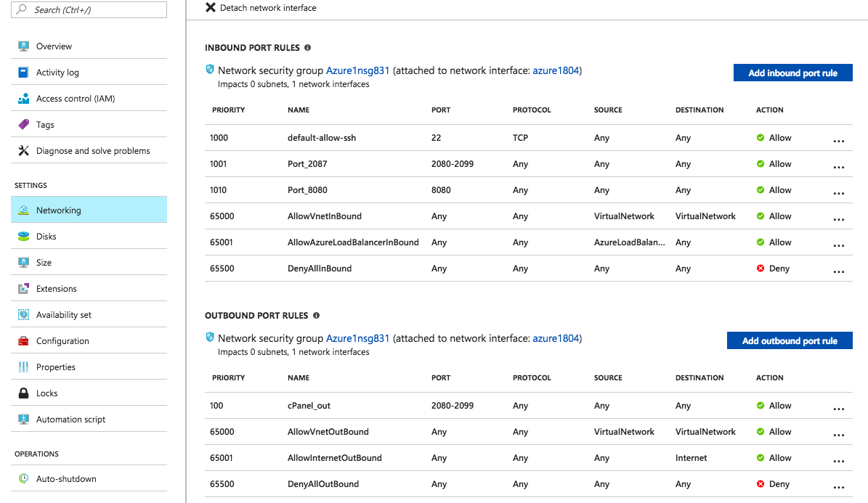This screenshot has height=503, width=868.
Task: Click the Disks icon in Settings
Action: click(x=23, y=237)
